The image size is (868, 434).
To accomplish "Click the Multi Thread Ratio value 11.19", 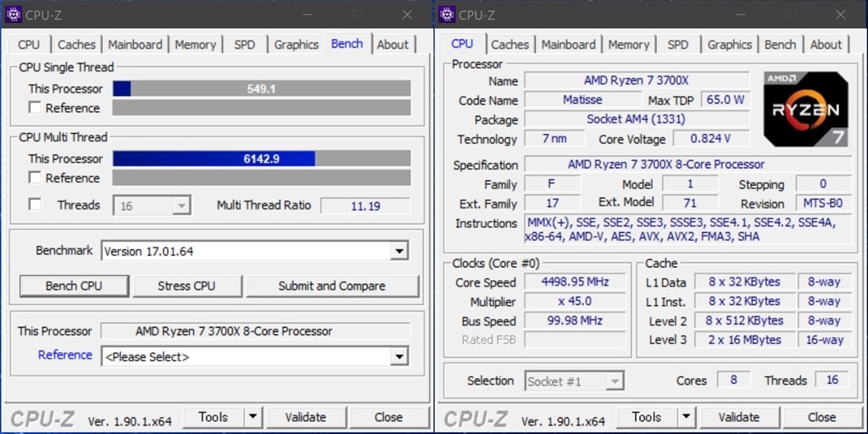I will (365, 206).
